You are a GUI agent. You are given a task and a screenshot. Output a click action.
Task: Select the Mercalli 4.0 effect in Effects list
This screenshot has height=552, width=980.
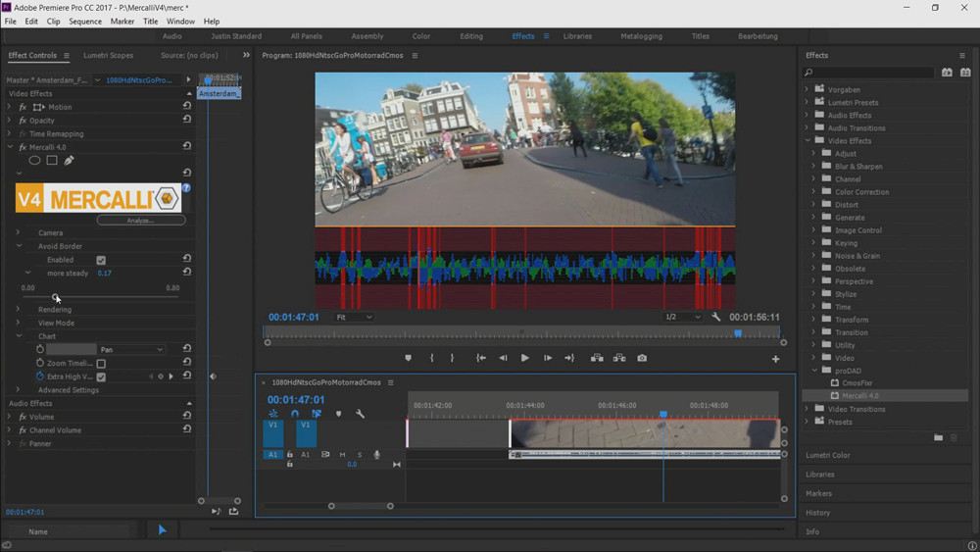[860, 396]
